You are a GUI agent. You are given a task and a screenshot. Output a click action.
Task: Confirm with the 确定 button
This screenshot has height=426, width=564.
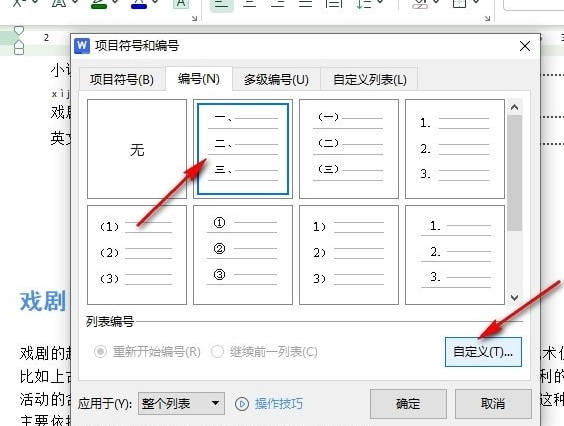[408, 404]
